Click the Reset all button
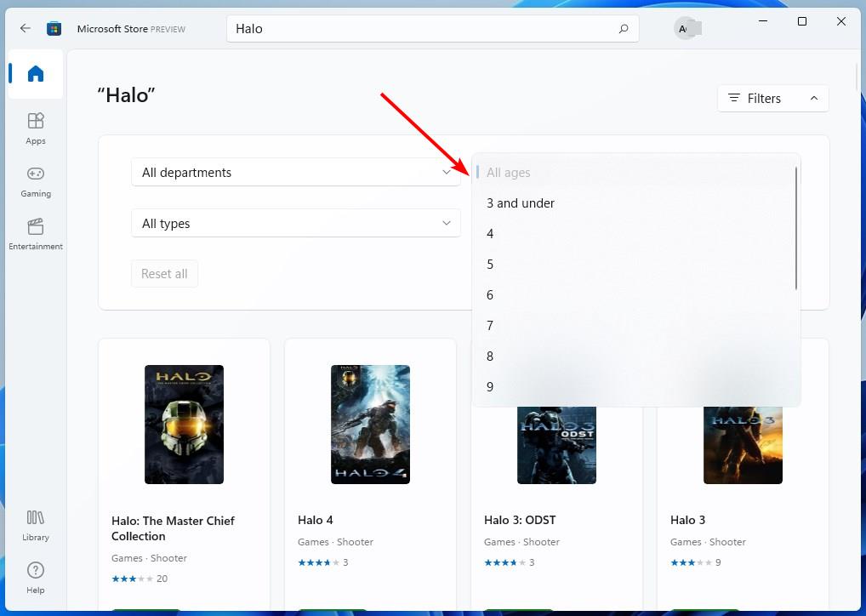This screenshot has width=866, height=616. click(x=164, y=273)
